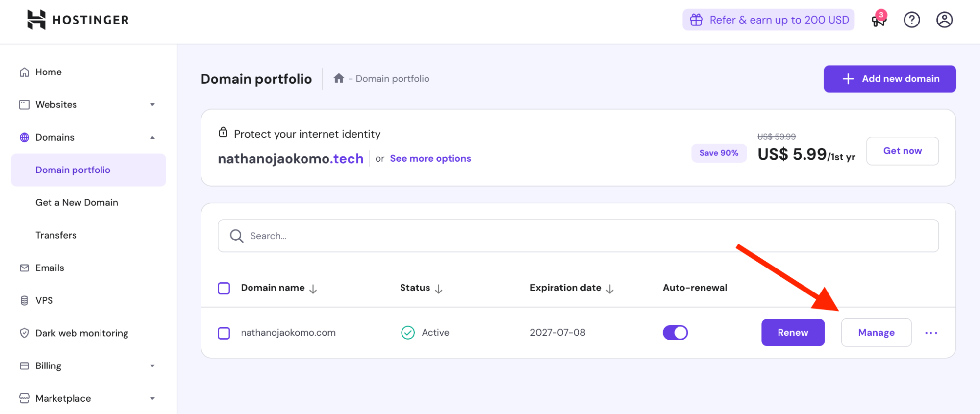Screen dimensions: 980x414
Task: Open See more options link
Action: (430, 158)
